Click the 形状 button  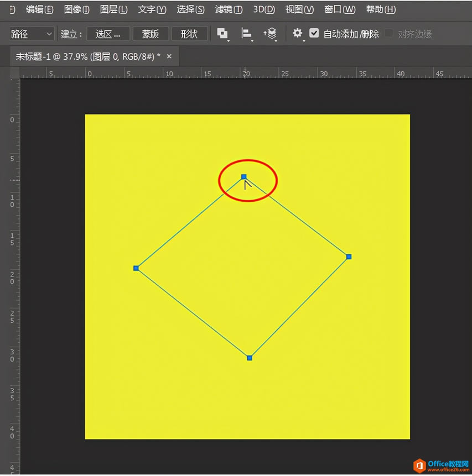[x=190, y=34]
